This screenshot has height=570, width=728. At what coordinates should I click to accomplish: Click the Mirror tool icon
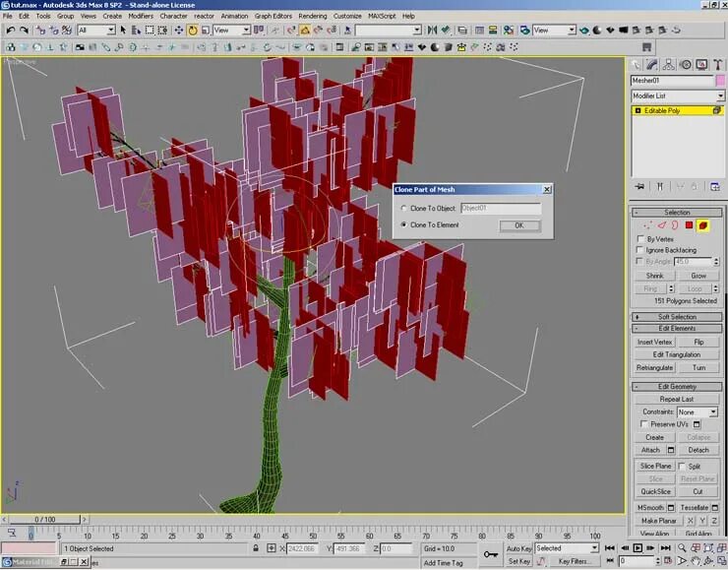(x=432, y=31)
